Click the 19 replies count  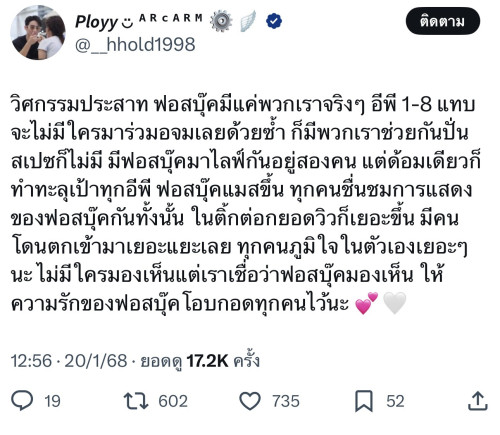52,401
